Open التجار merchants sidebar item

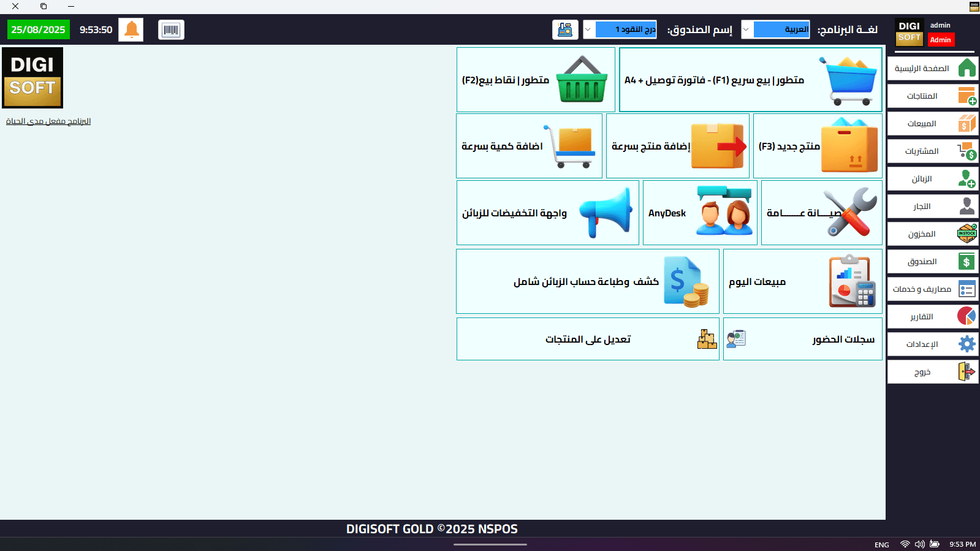click(933, 206)
